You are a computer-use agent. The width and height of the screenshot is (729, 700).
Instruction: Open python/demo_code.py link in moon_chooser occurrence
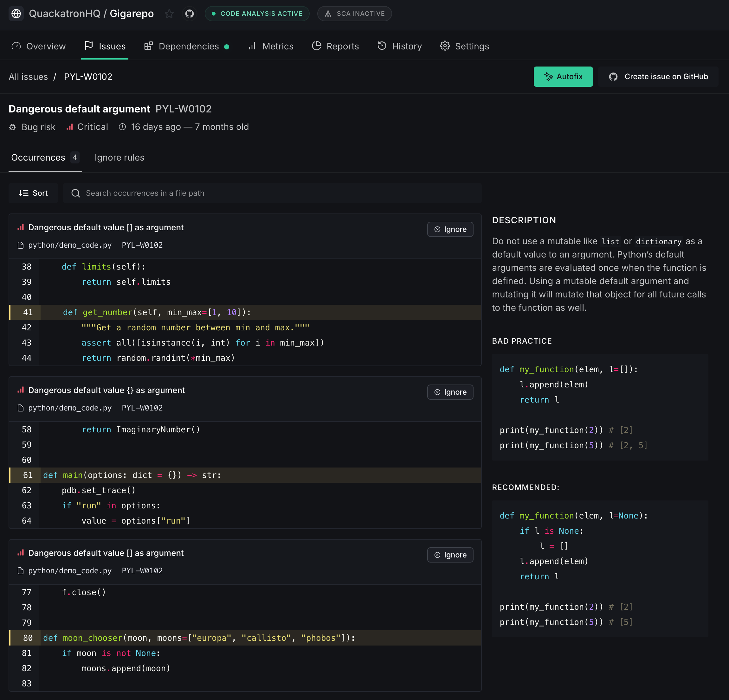pyautogui.click(x=69, y=571)
